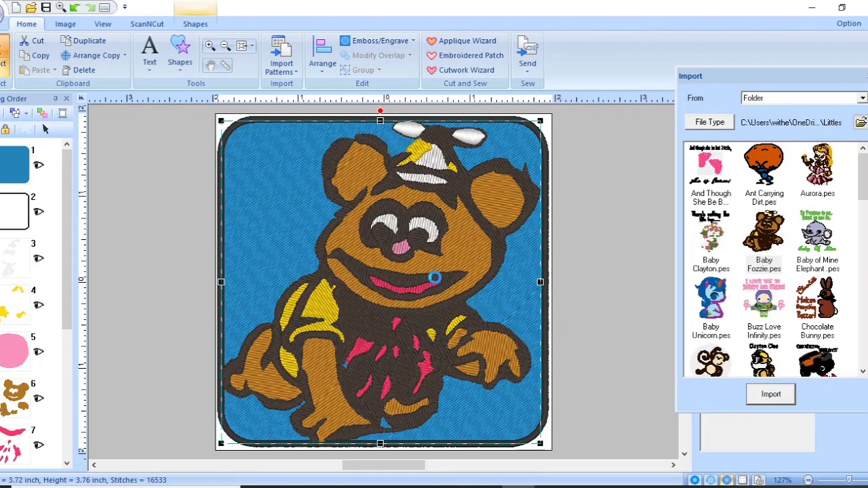Click the File Type button
The height and width of the screenshot is (488, 868).
710,122
